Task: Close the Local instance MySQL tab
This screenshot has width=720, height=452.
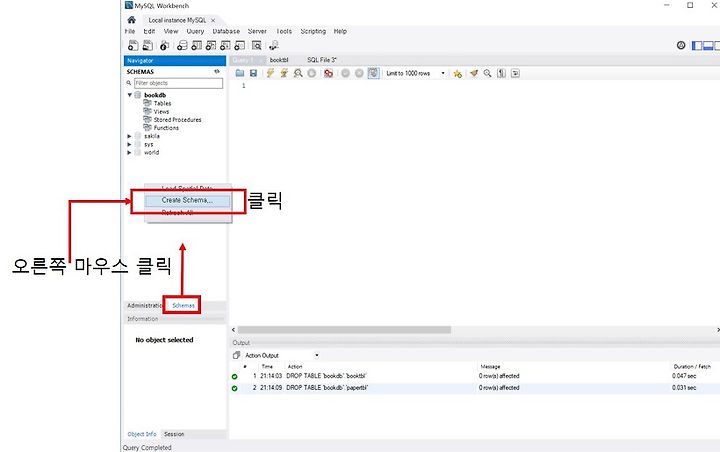Action: (213, 20)
